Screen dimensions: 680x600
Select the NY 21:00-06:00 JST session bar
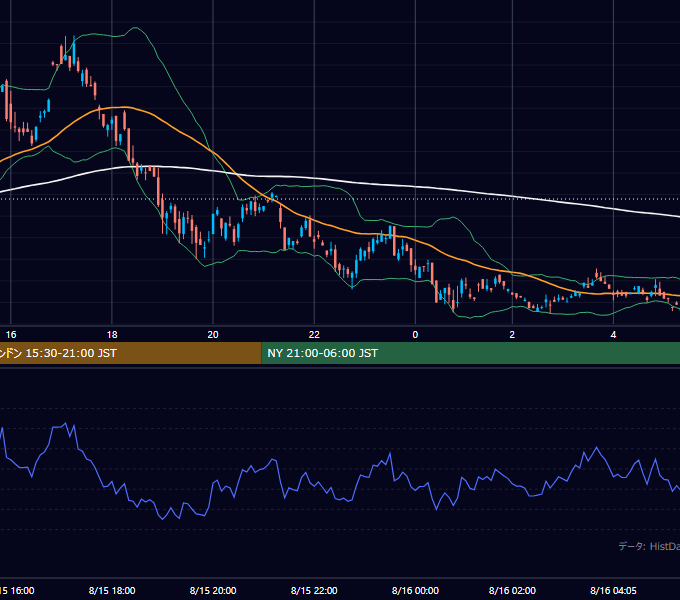471,353
